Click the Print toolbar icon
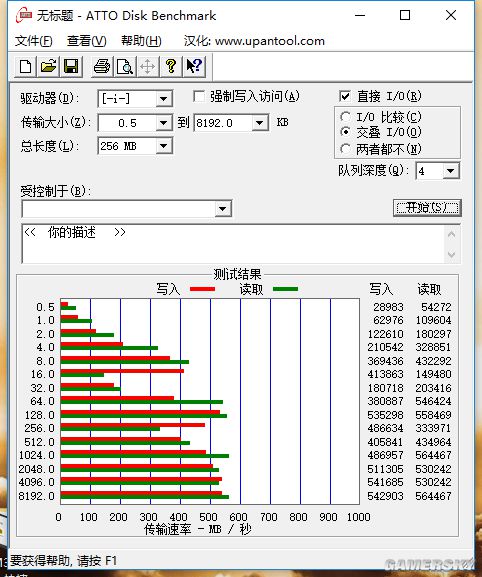The image size is (482, 577). click(x=102, y=67)
